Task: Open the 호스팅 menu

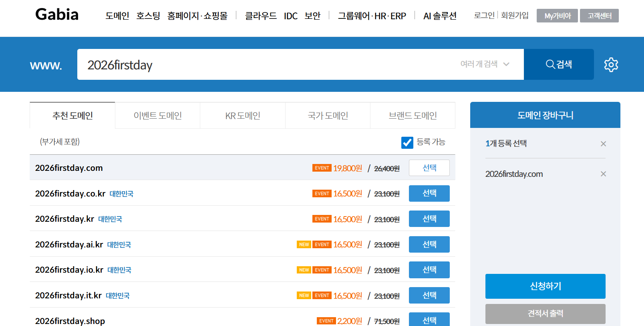Action: click(148, 16)
